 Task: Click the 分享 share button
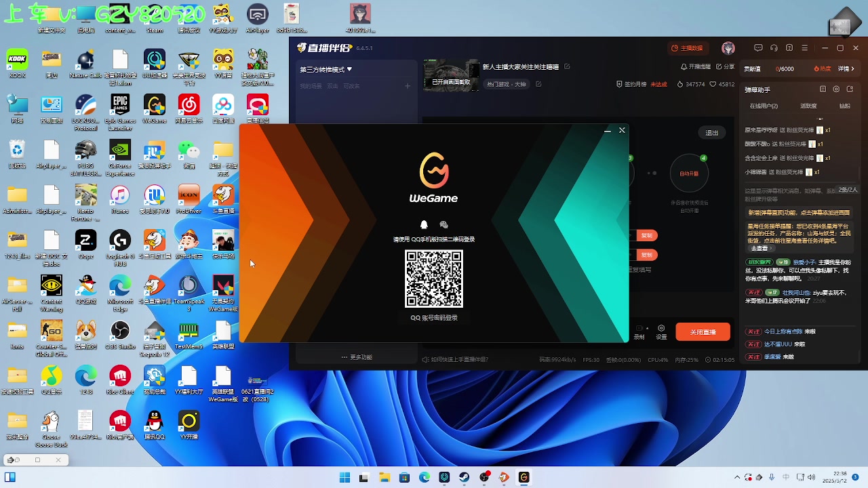725,67
